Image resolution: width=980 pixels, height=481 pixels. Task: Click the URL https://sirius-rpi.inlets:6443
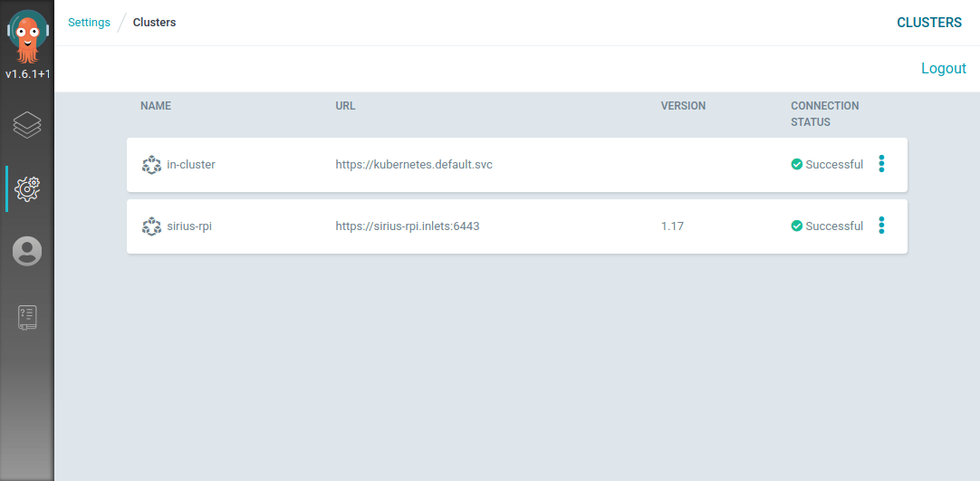coord(408,226)
